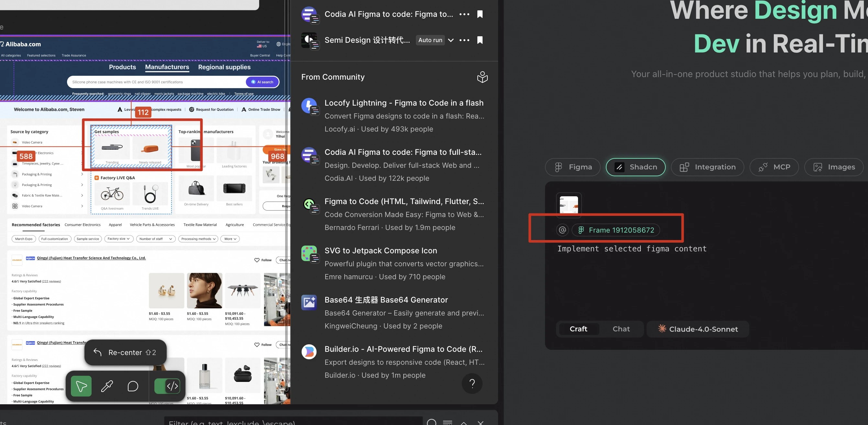Screen dimensions: 868x425
Task: Toggle the Sample service filter chip
Action: coord(88,239)
